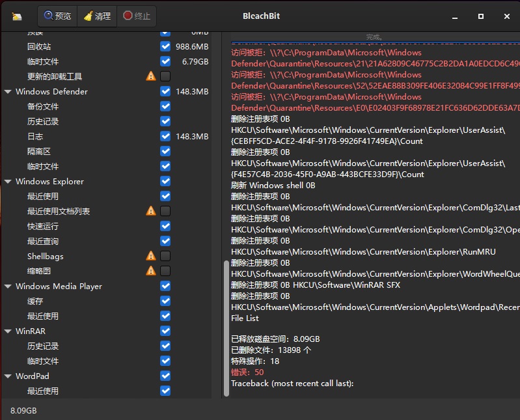Uncheck the 日志 checkbox
This screenshot has width=520, height=420.
click(165, 136)
